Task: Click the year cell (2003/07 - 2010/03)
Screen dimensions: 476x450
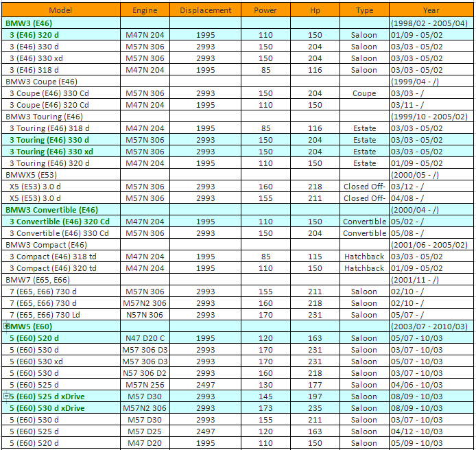Action: pyautogui.click(x=431, y=327)
